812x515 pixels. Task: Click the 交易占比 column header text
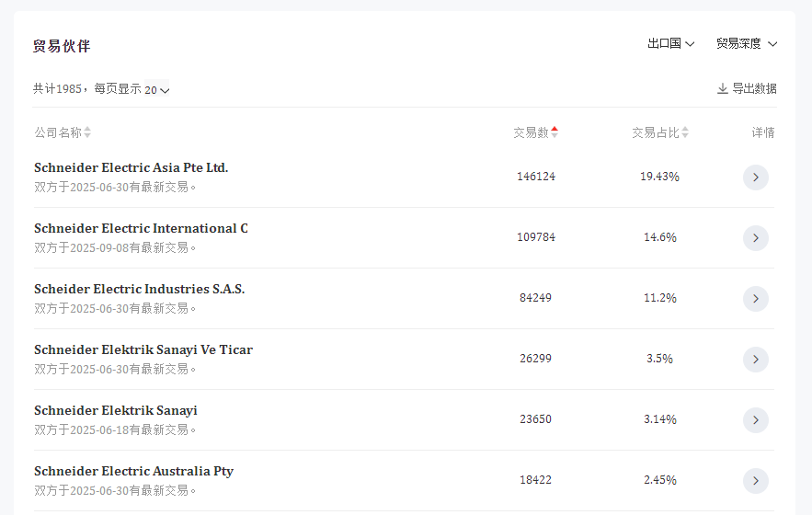coord(655,132)
